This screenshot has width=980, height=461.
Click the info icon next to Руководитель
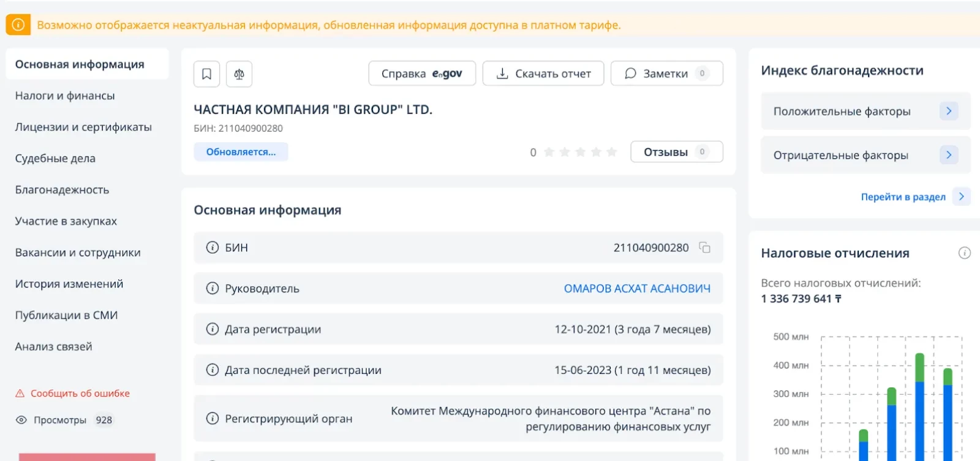tap(213, 289)
